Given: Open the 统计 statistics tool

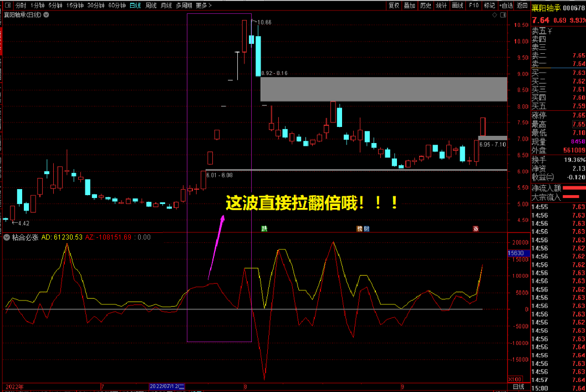Looking at the screenshot, I should click(440, 5).
